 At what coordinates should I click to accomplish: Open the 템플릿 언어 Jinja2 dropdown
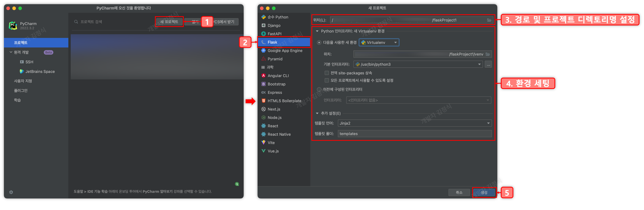click(x=414, y=123)
